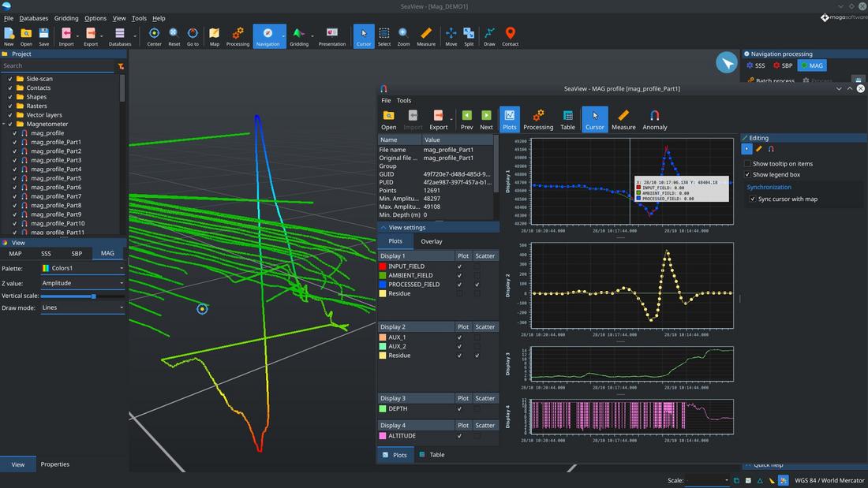Viewport: 868px width, 488px height.
Task: Enable Show tooltip on items checkbox
Action: point(747,164)
